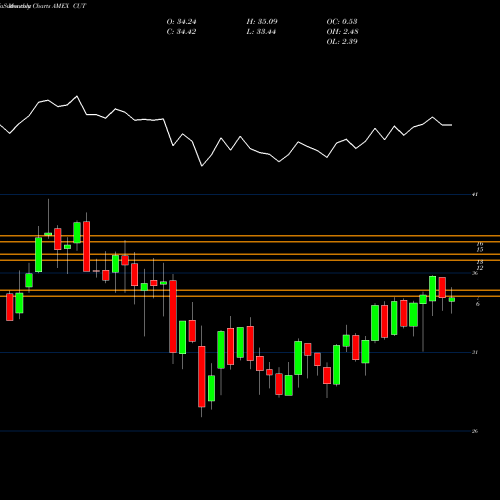Click the open value "O: 34.24"
Screen dimensions: 500x500
click(181, 22)
